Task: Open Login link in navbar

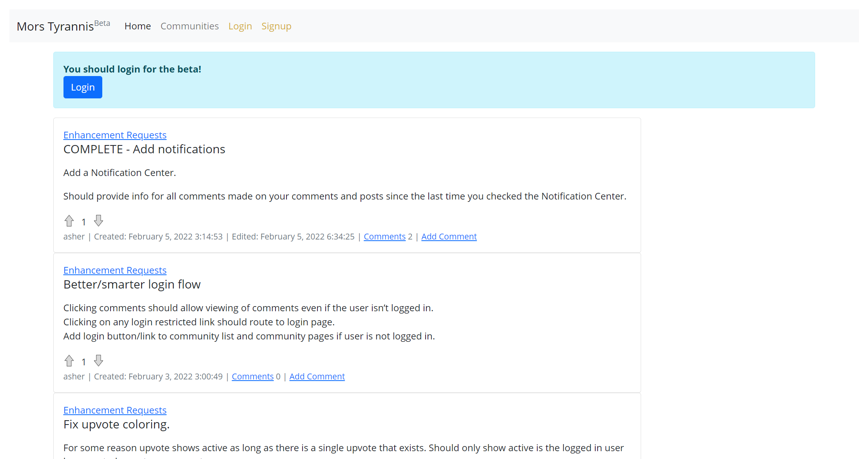Action: (x=240, y=26)
